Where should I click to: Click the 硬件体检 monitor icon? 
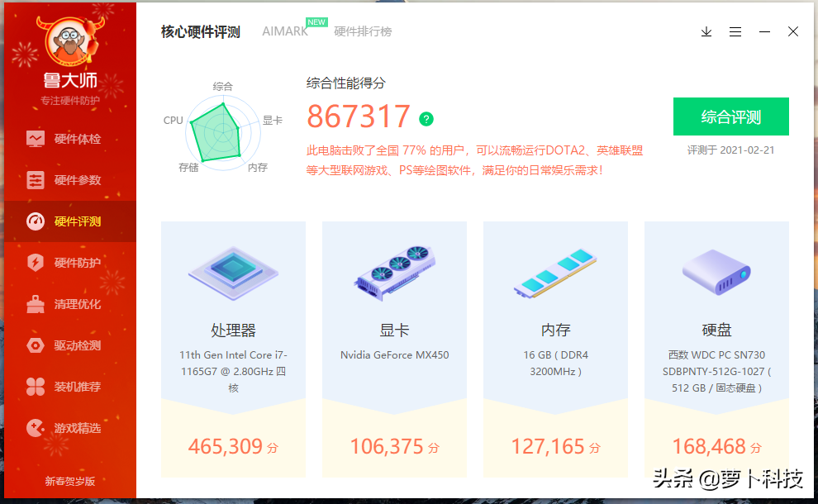(x=36, y=139)
